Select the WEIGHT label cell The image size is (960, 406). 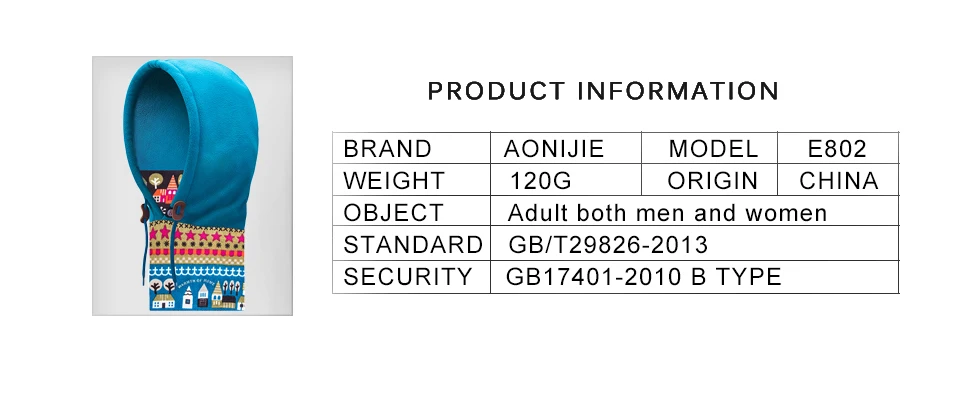coord(411,180)
